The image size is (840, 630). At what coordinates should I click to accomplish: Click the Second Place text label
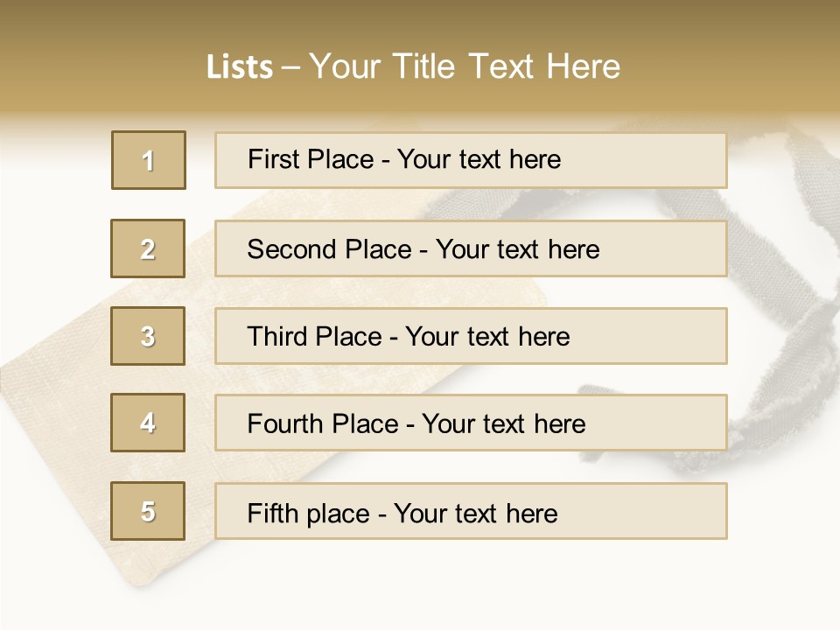click(423, 249)
